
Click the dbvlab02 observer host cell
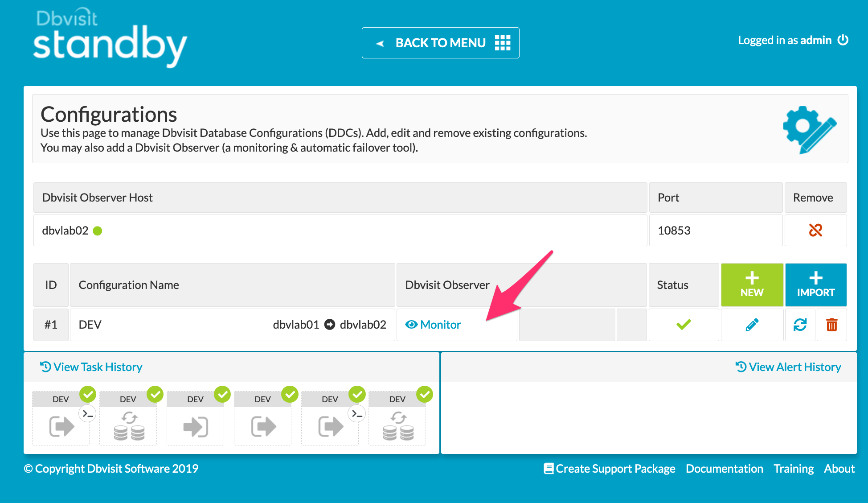click(340, 231)
